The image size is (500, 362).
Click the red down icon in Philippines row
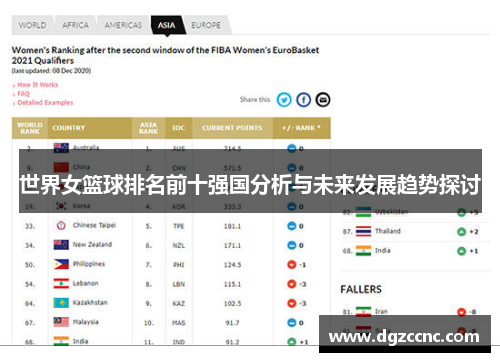click(292, 265)
